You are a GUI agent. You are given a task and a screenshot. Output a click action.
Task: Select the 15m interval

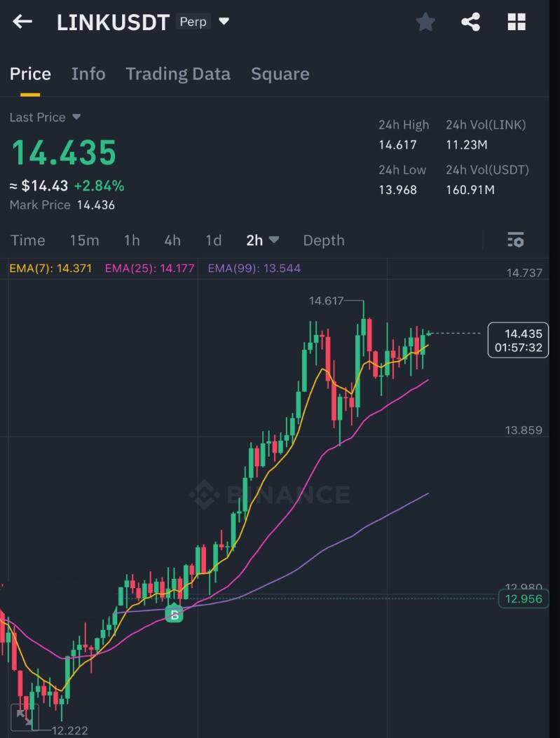point(84,240)
